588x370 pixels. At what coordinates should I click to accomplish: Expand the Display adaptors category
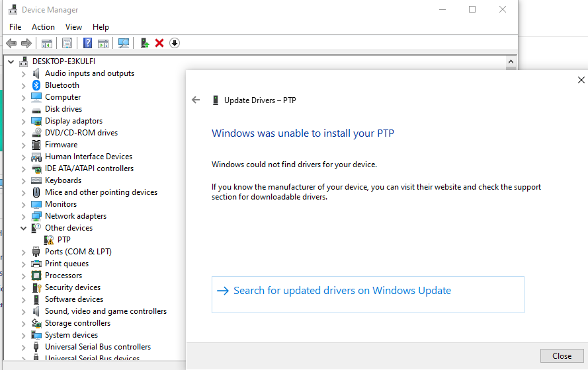click(x=24, y=122)
